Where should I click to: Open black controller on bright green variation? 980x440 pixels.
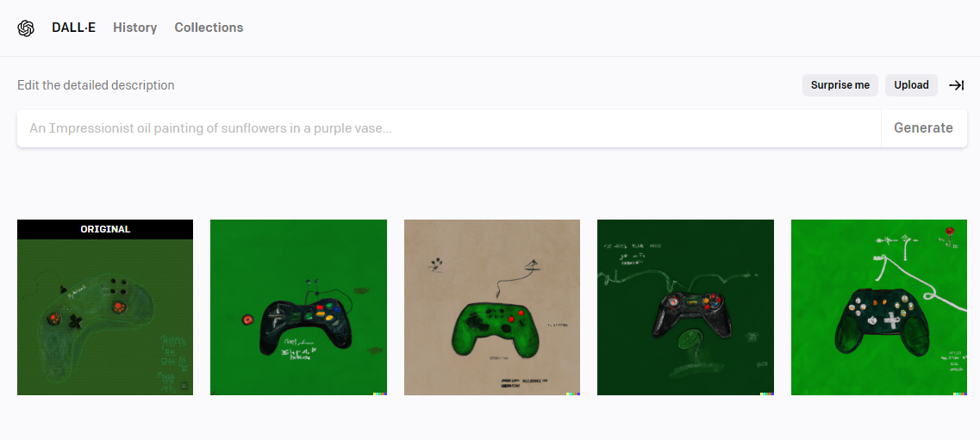[x=298, y=307]
